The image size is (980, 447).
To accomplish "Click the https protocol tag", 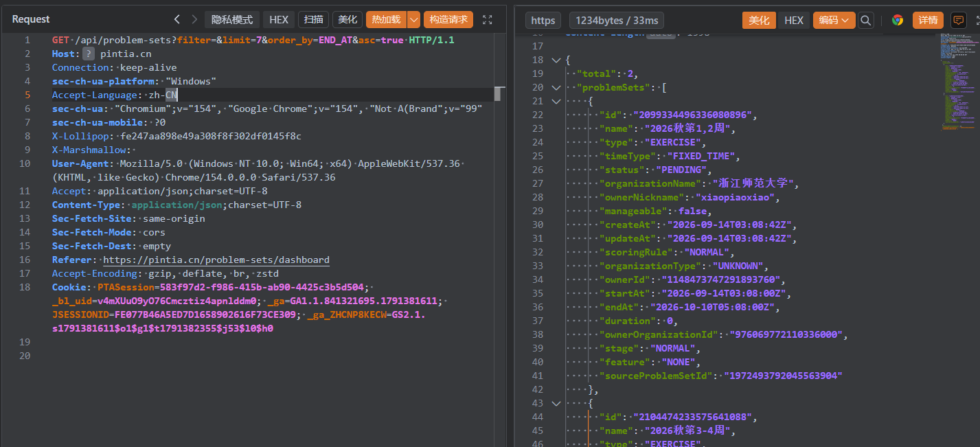I will tap(543, 21).
